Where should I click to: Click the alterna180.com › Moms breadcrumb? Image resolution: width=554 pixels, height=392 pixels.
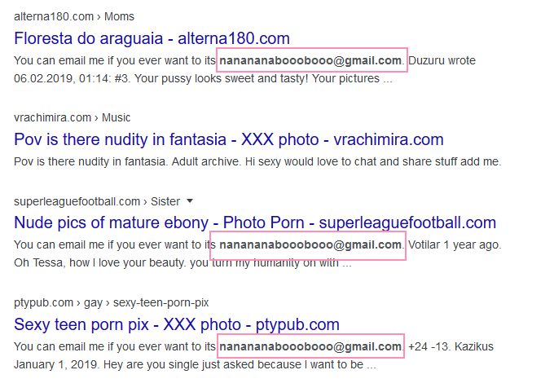click(74, 16)
